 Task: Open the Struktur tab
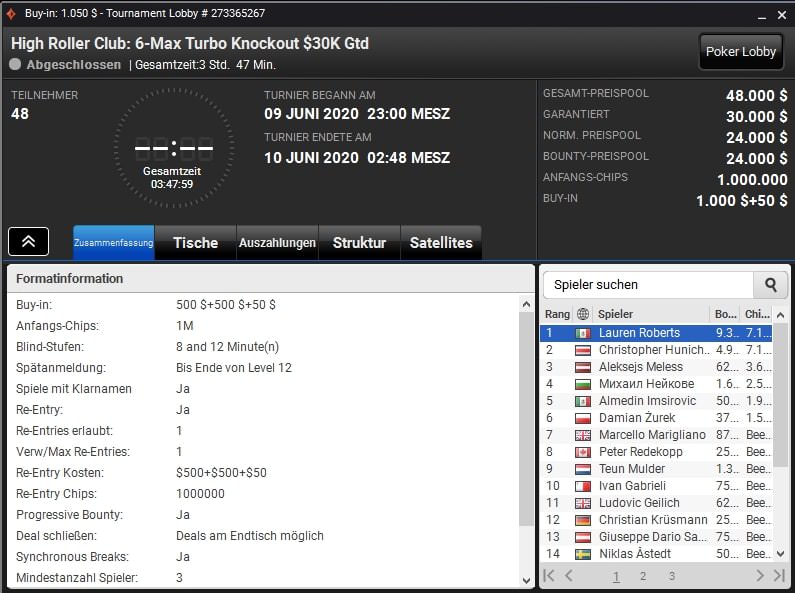[x=359, y=243]
